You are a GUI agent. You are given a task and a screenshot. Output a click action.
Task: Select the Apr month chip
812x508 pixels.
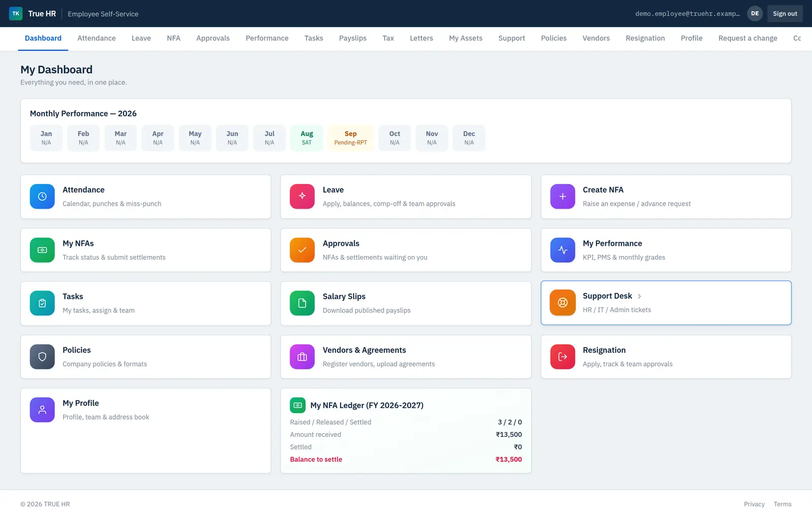click(x=158, y=138)
